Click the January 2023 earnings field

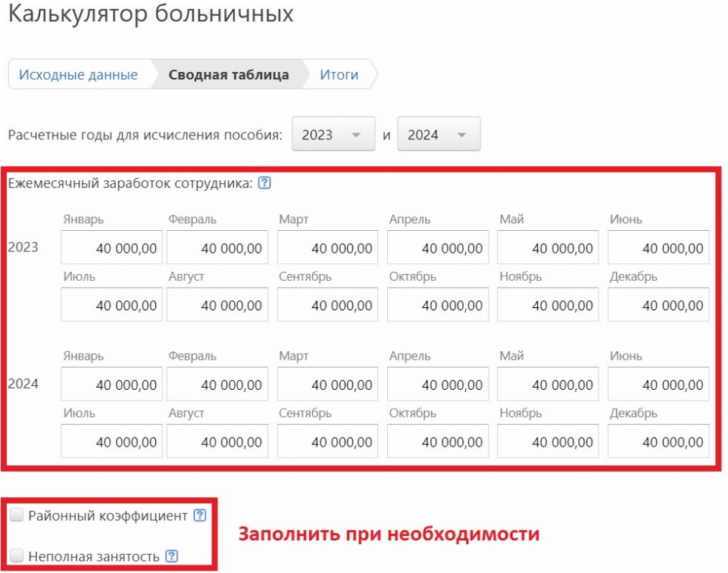pos(112,248)
